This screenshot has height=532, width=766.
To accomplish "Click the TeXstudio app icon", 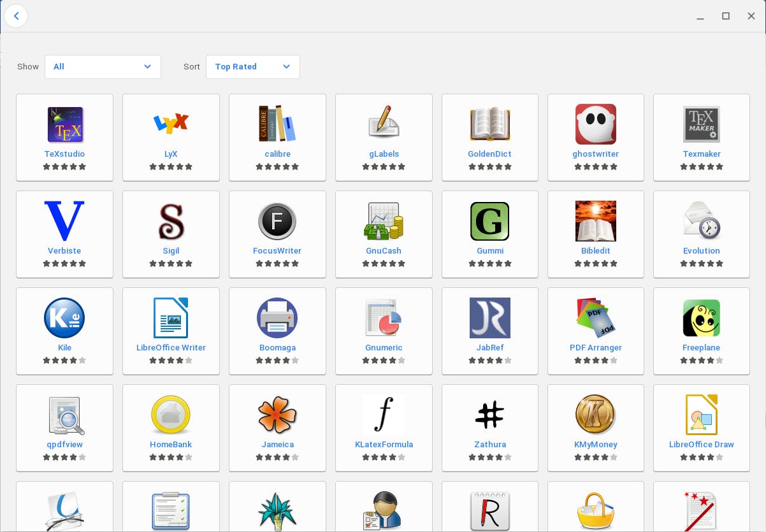I will (x=65, y=124).
